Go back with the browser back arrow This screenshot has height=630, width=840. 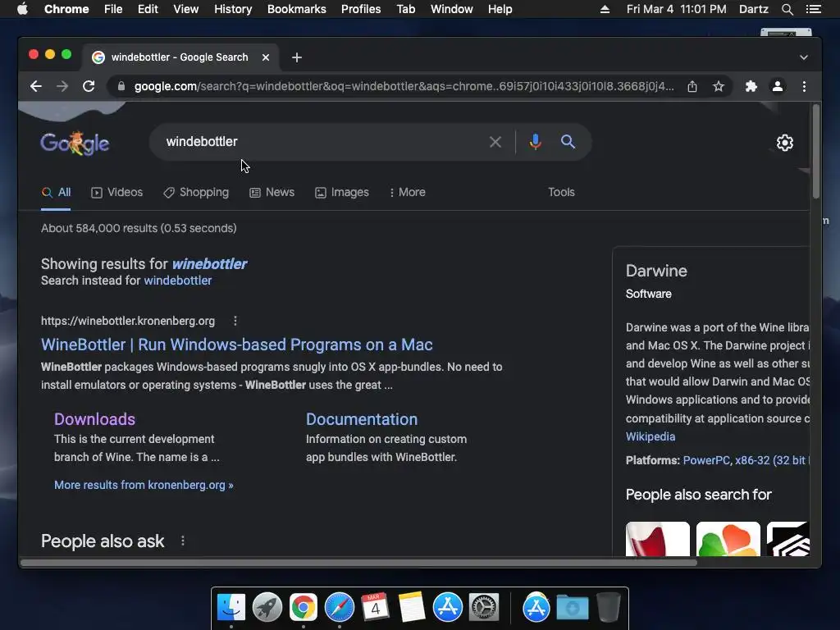pyautogui.click(x=36, y=86)
